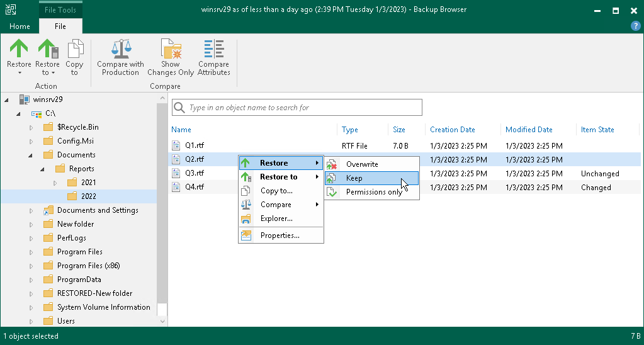
Task: Switch to the File tab
Action: pyautogui.click(x=60, y=26)
